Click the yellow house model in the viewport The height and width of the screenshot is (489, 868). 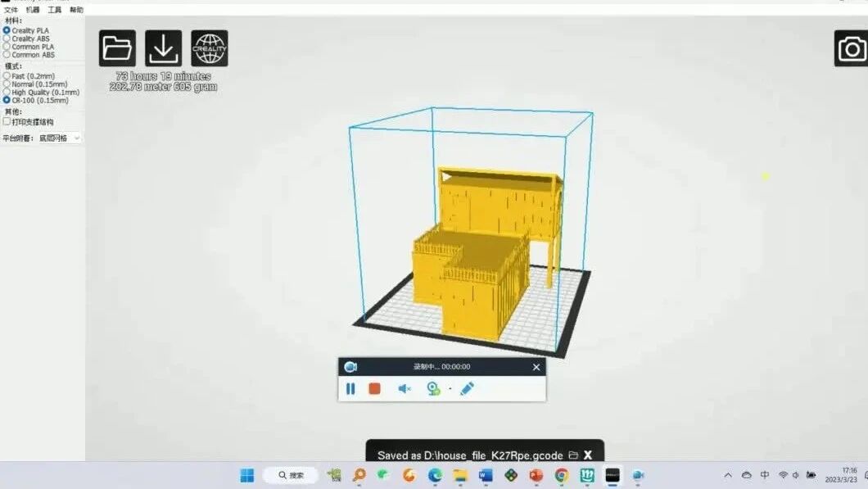(x=486, y=252)
